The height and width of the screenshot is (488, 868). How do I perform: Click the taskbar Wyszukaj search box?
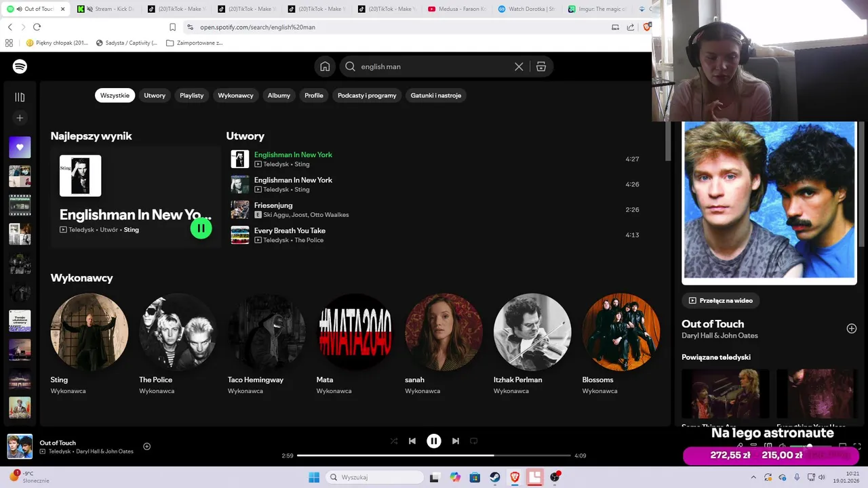374,477
